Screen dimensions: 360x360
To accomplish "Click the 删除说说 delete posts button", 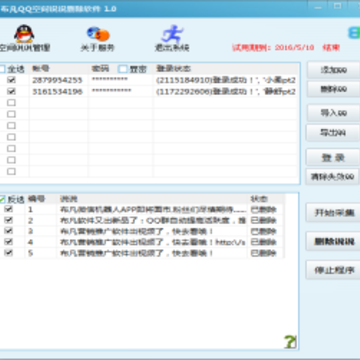I will point(333,241).
